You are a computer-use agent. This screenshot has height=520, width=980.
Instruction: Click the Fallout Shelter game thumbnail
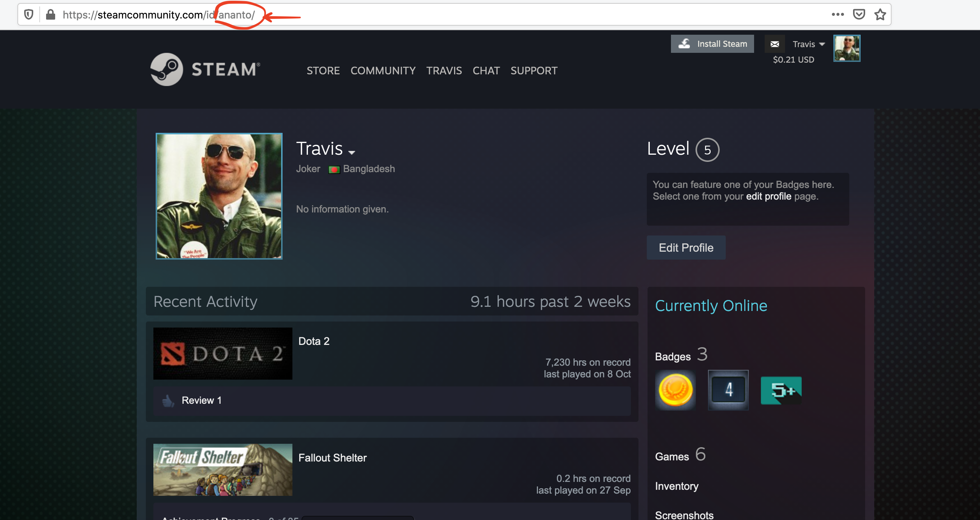tap(223, 470)
